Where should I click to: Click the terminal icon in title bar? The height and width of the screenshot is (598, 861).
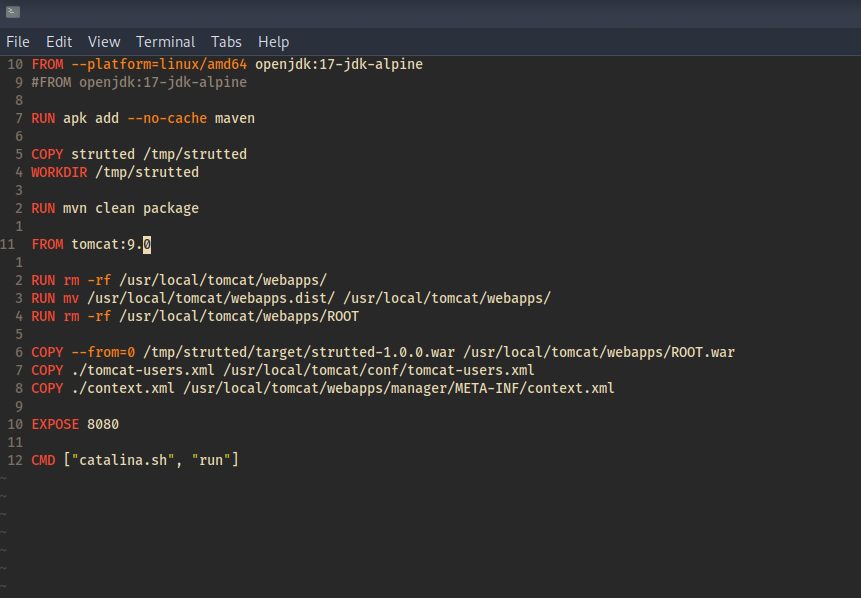13,12
